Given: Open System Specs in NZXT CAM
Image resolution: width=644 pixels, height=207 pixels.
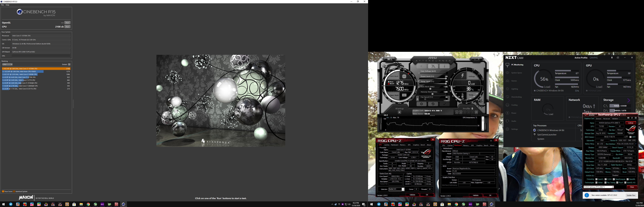Looking at the screenshot, I should coord(514,73).
